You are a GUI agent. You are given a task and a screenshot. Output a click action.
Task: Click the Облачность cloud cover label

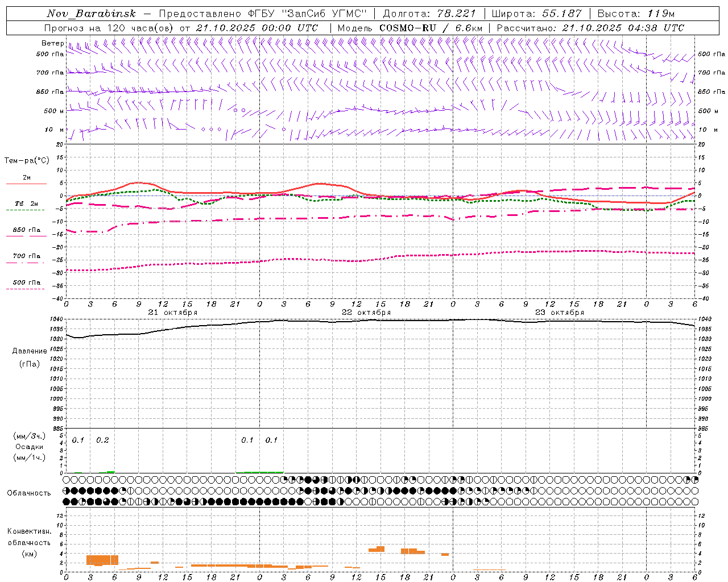click(x=29, y=493)
